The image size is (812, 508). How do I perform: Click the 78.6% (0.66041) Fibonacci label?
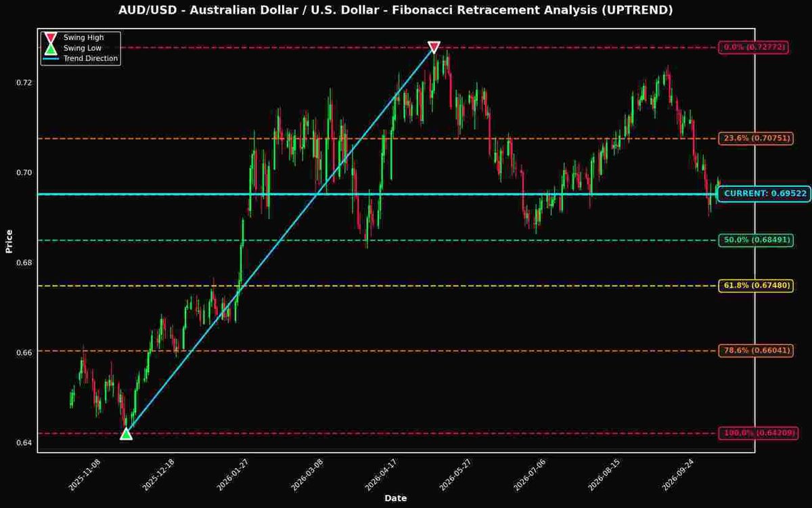click(756, 350)
